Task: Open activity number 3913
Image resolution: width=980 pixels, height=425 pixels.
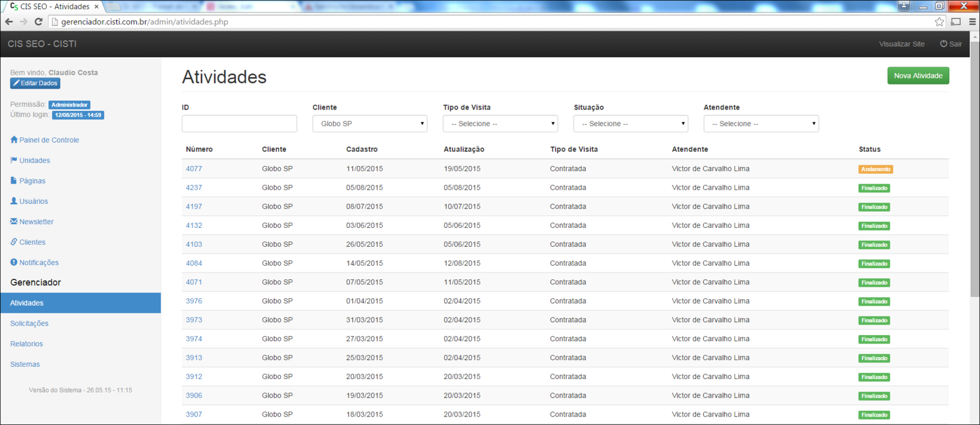Action: [x=194, y=358]
